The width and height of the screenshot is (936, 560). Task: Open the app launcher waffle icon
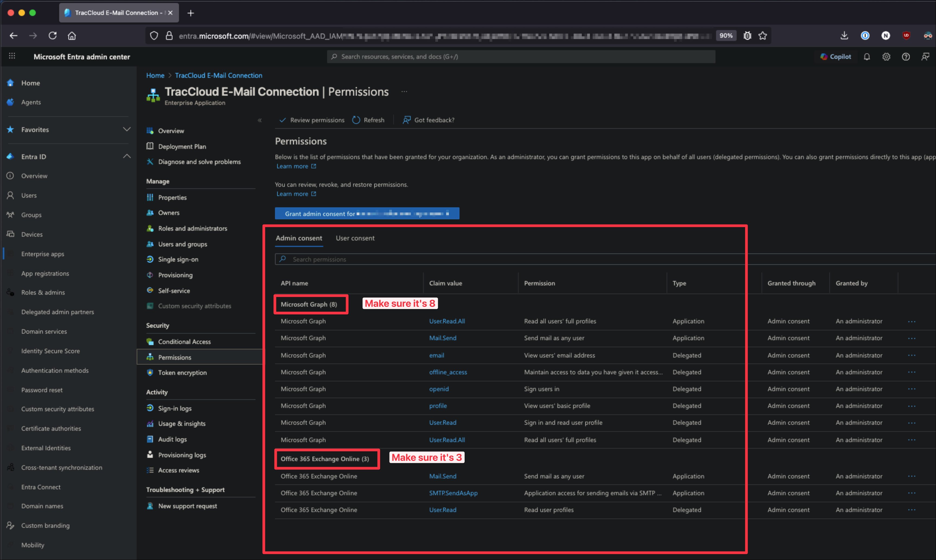pos(12,56)
